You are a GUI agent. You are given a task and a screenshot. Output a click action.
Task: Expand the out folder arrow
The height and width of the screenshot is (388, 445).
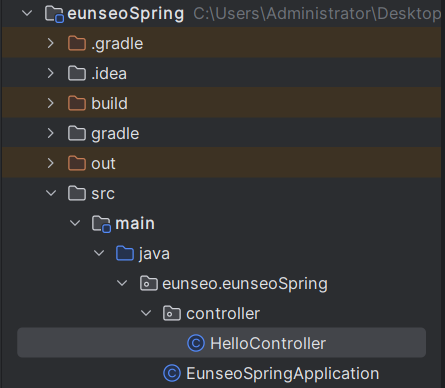tap(51, 163)
